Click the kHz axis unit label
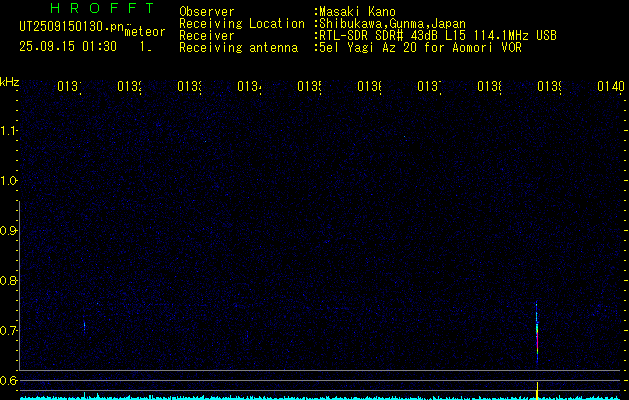Image resolution: width=629 pixels, height=400 pixels. tap(9, 82)
